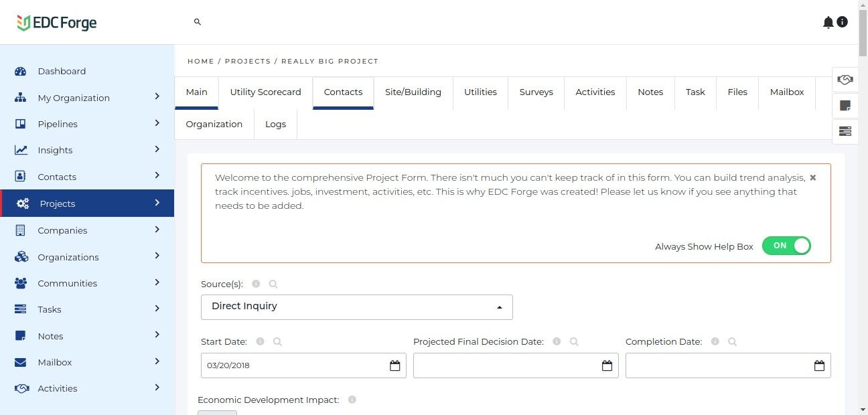Switch to the Utility Scorecard tab
The width and height of the screenshot is (868, 415).
(265, 92)
